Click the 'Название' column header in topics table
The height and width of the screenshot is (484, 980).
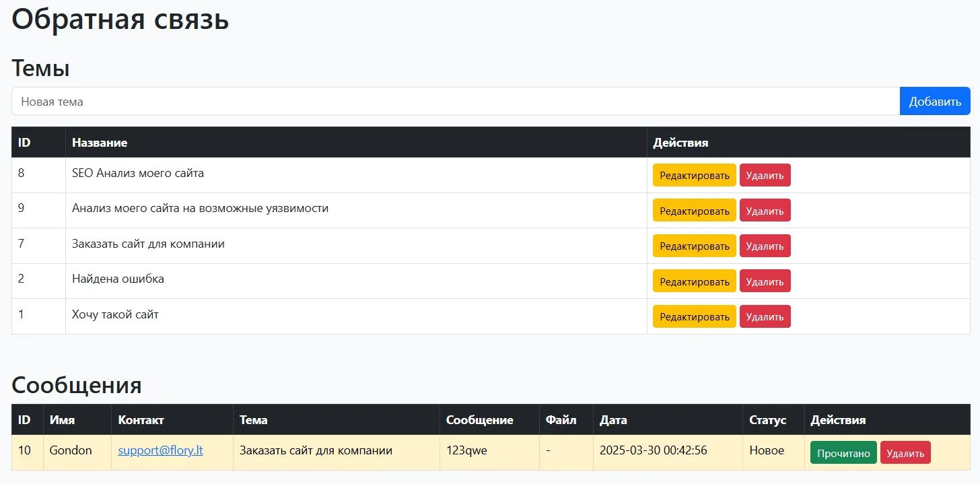click(100, 143)
